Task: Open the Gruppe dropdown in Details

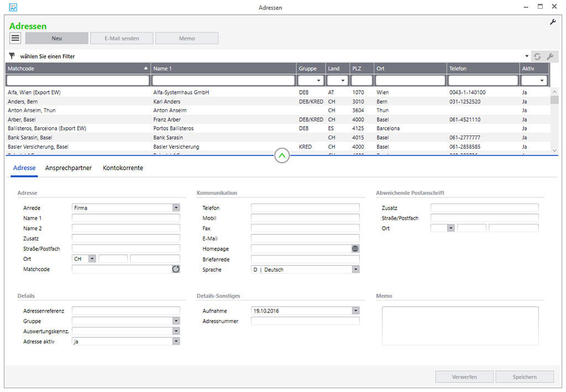Action: (x=176, y=321)
